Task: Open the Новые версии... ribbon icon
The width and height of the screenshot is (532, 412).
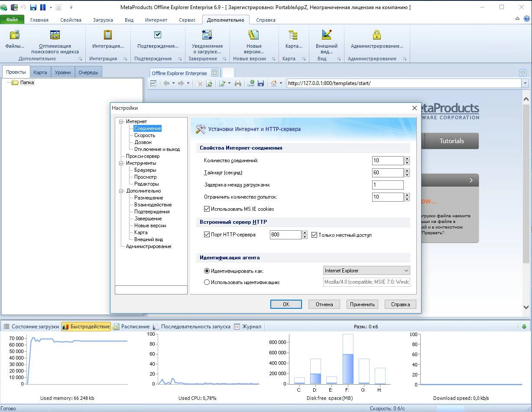Action: pyautogui.click(x=253, y=35)
